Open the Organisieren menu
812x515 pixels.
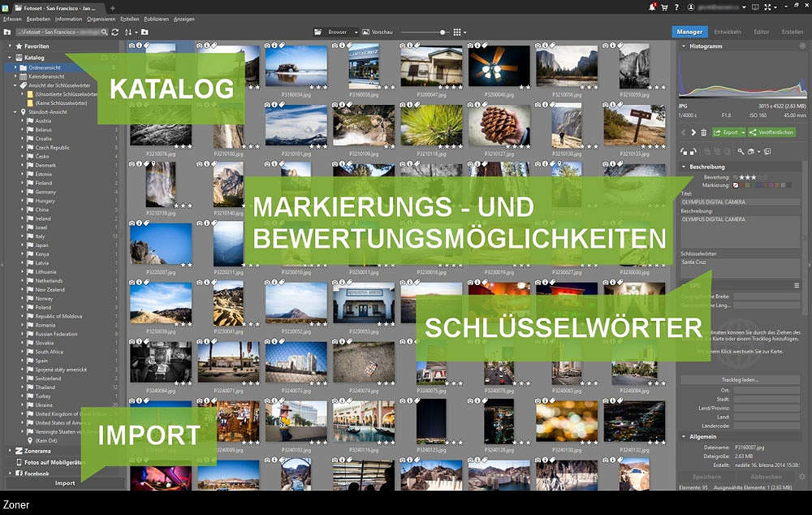101,18
